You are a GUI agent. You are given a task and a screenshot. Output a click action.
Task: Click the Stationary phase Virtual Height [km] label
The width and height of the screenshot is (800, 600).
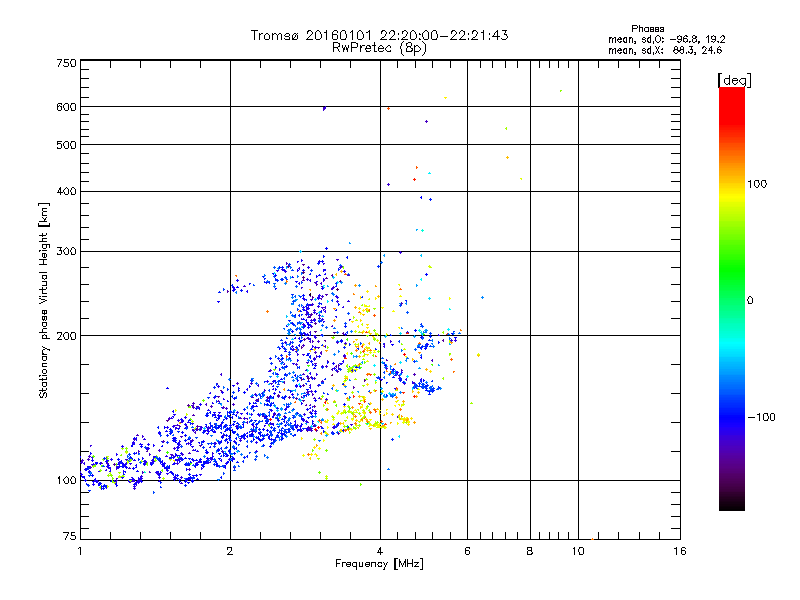coord(44,300)
